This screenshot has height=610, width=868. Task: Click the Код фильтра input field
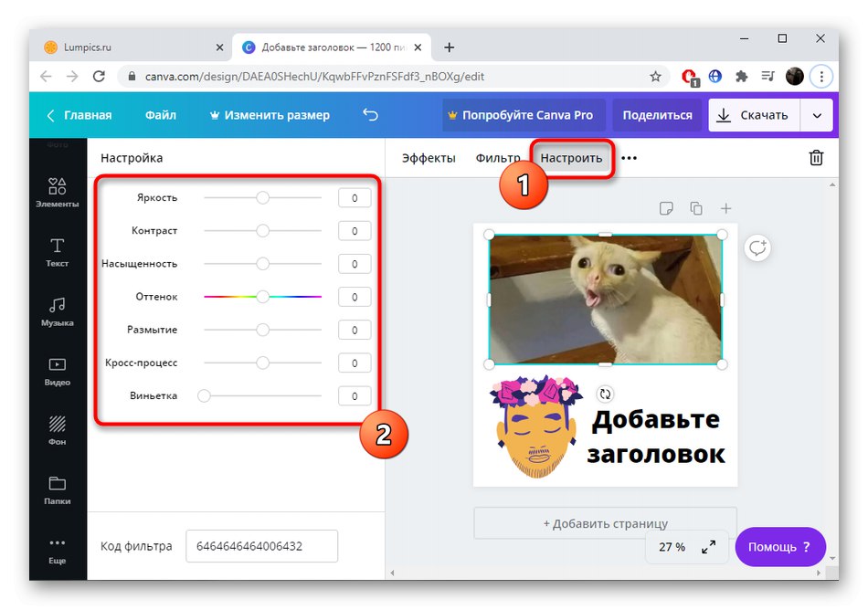tap(261, 545)
